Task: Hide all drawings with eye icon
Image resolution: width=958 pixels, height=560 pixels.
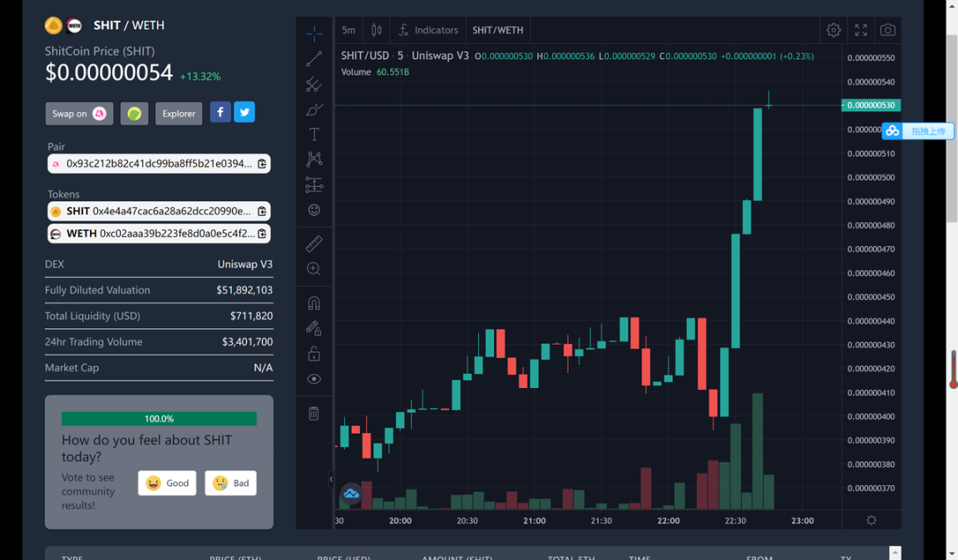Action: click(314, 379)
